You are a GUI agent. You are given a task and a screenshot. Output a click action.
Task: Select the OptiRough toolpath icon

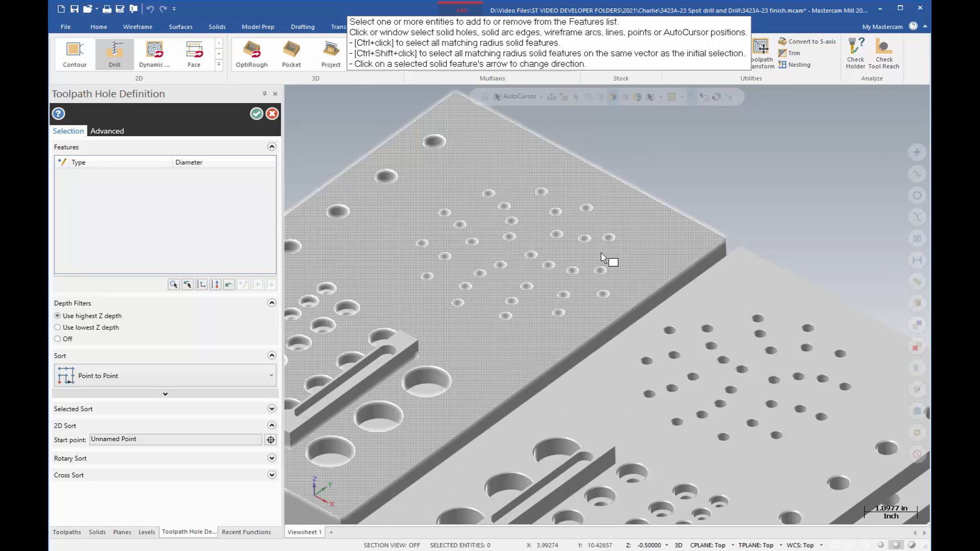pos(252,53)
